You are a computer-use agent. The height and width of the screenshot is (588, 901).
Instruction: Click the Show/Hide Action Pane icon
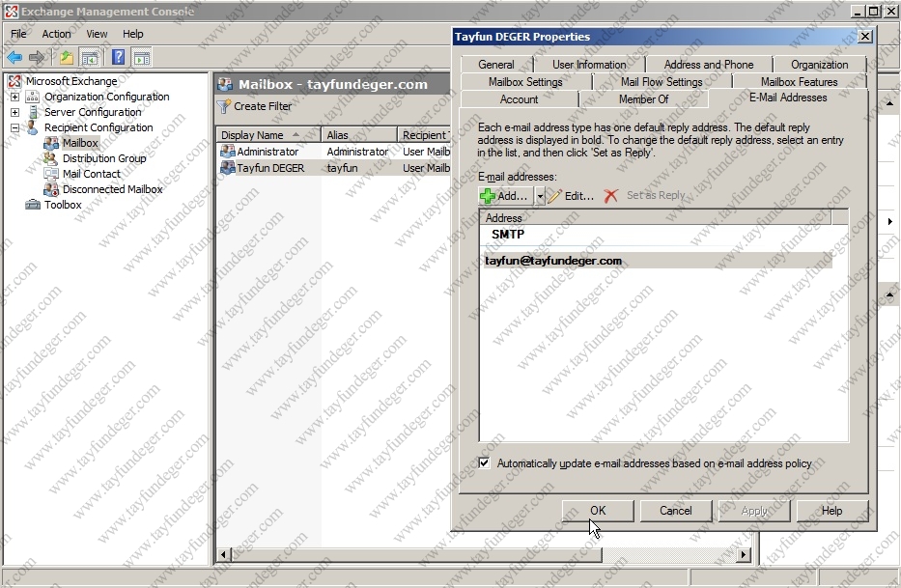click(141, 58)
